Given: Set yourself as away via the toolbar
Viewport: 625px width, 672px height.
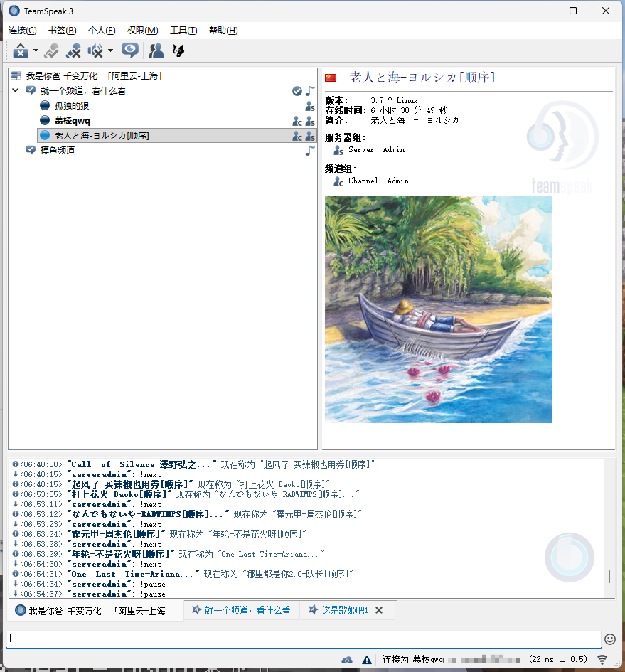Looking at the screenshot, I should [51, 50].
